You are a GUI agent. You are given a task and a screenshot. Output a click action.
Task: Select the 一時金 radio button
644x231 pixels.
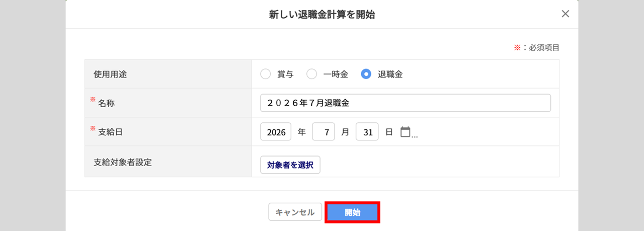[x=312, y=74]
